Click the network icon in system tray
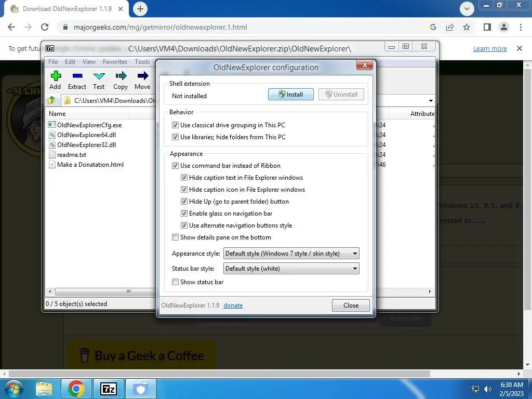Screen dimensions: 532x399 476,389
